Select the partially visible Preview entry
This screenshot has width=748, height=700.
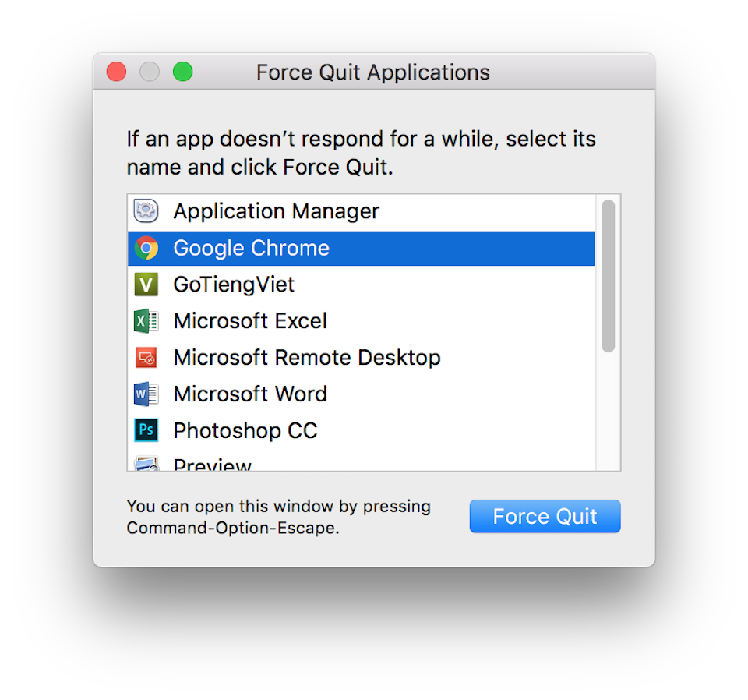tap(212, 465)
